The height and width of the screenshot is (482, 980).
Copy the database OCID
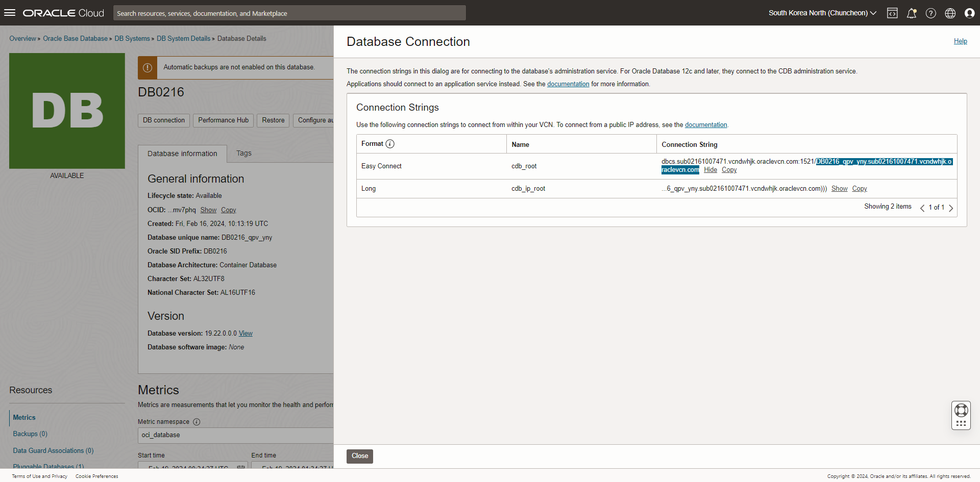[x=229, y=210]
